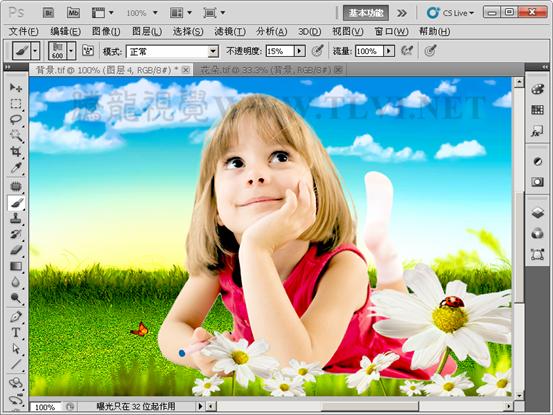Click the flow value field 100%
This screenshot has width=553, height=415.
[369, 51]
